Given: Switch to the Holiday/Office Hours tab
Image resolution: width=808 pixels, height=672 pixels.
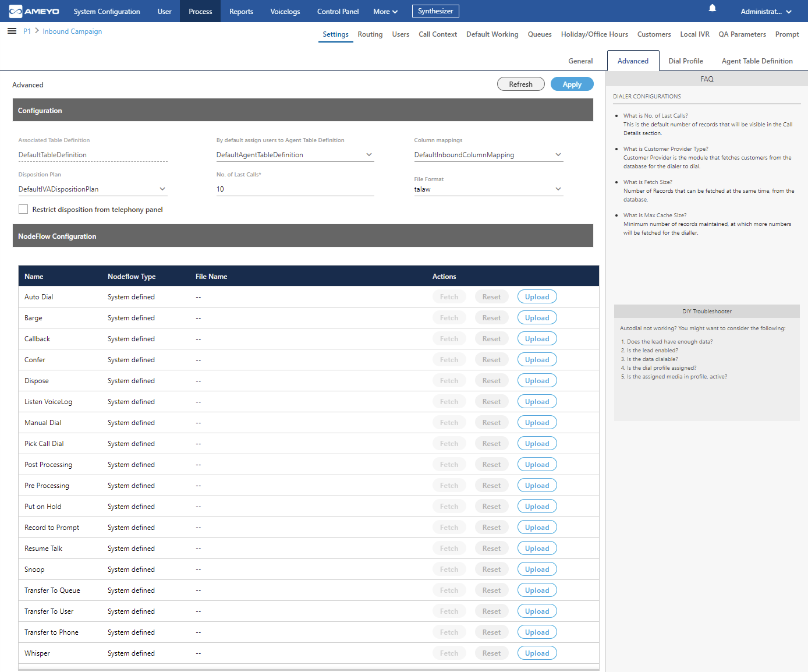Looking at the screenshot, I should (594, 34).
